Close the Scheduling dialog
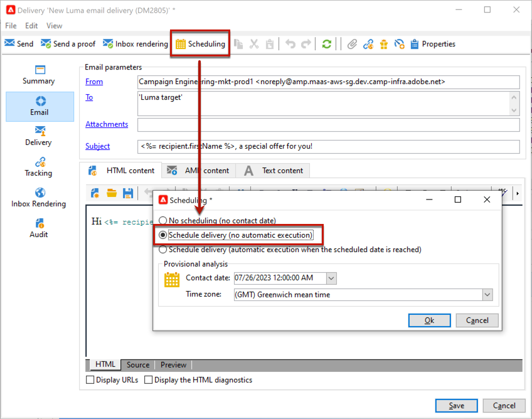This screenshot has height=419, width=532. pos(487,199)
